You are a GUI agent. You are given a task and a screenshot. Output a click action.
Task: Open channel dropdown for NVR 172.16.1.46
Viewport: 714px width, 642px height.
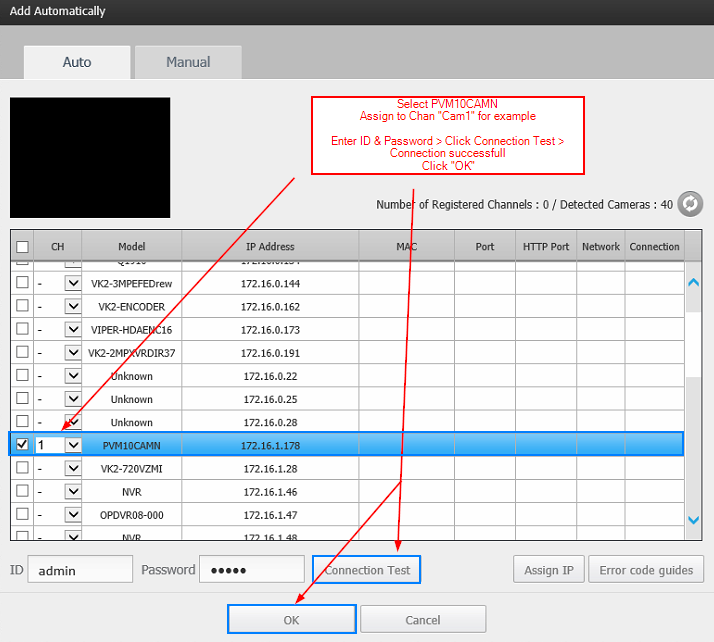(x=73, y=492)
